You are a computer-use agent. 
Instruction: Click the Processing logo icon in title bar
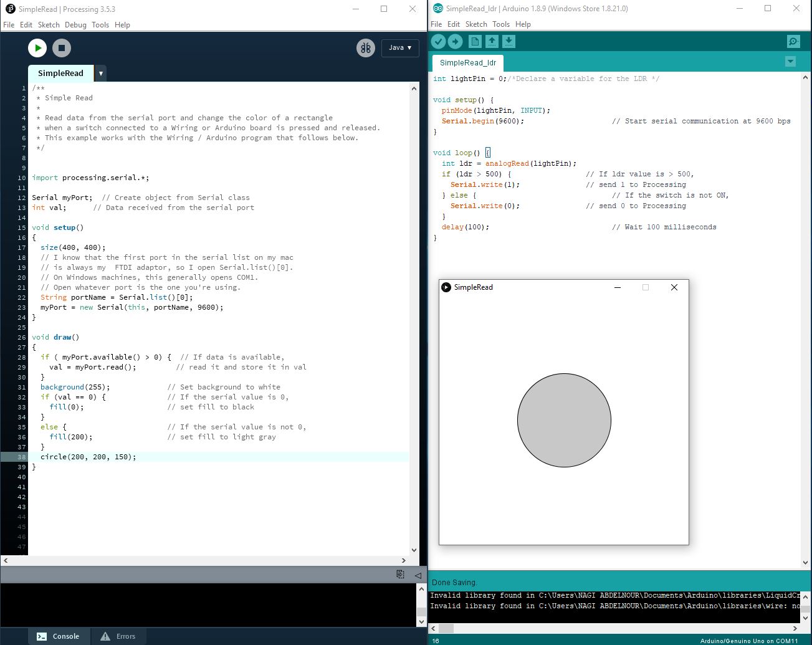pos(10,9)
